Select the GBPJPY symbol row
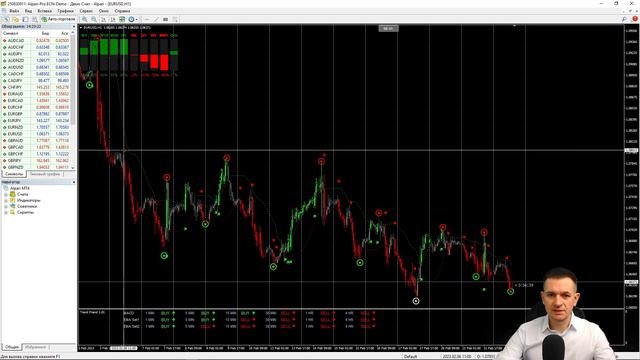This screenshot has height=360, width=640. [36, 161]
